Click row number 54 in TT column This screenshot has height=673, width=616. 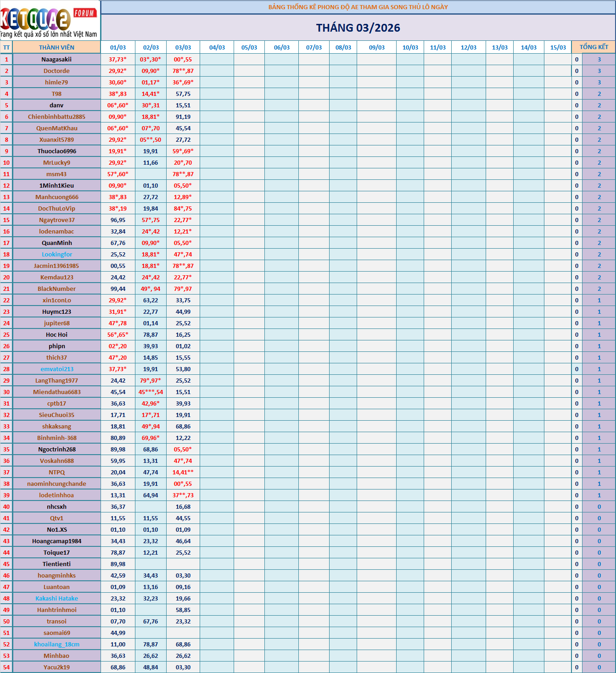point(6,667)
